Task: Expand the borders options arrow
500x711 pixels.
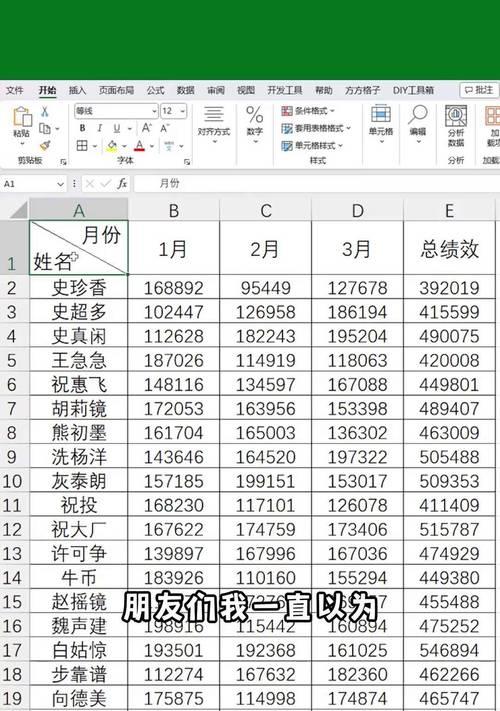Action: [x=95, y=146]
